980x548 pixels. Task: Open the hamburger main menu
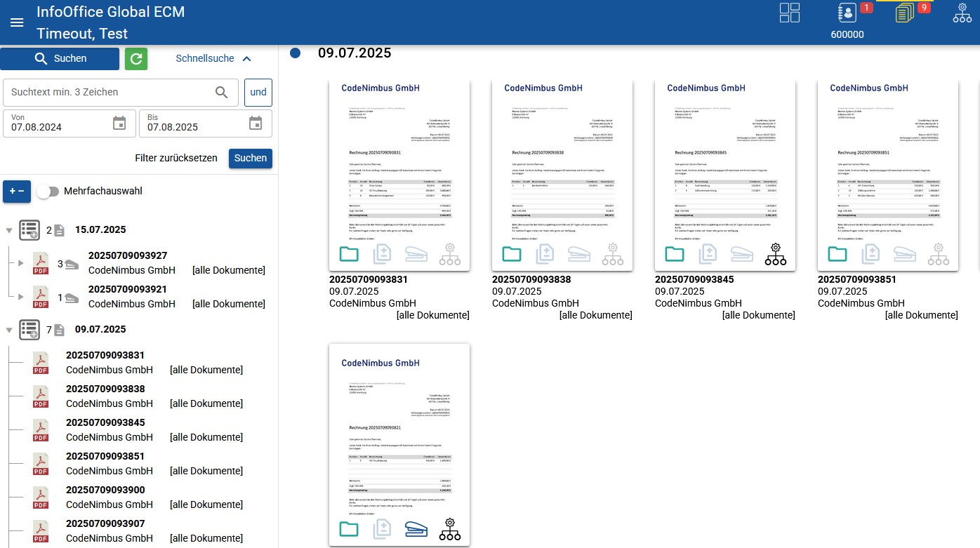pyautogui.click(x=17, y=22)
